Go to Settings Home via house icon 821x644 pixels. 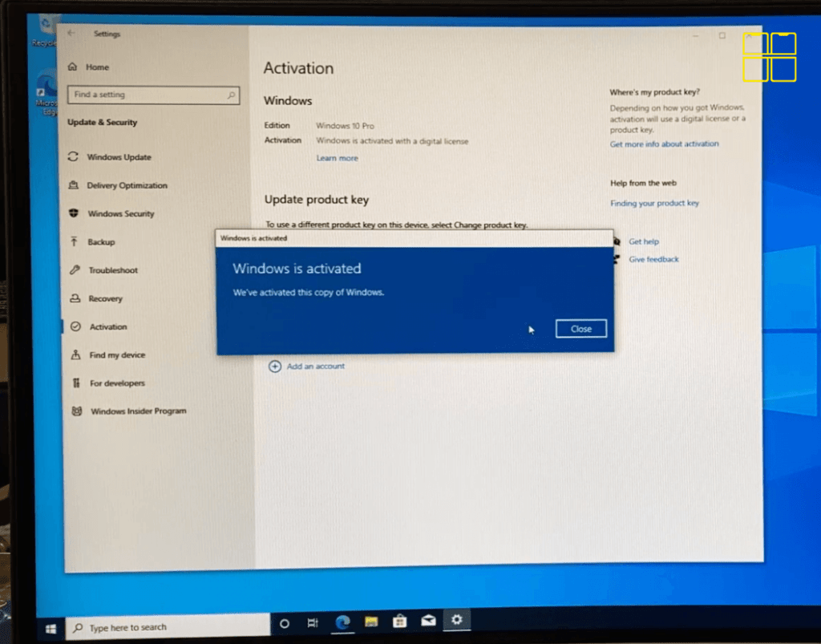point(72,67)
